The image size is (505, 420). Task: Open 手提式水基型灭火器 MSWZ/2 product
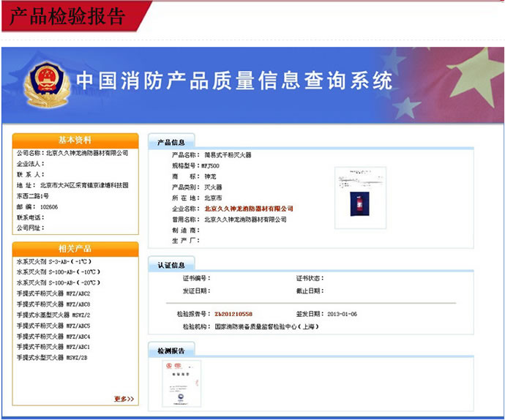53,315
